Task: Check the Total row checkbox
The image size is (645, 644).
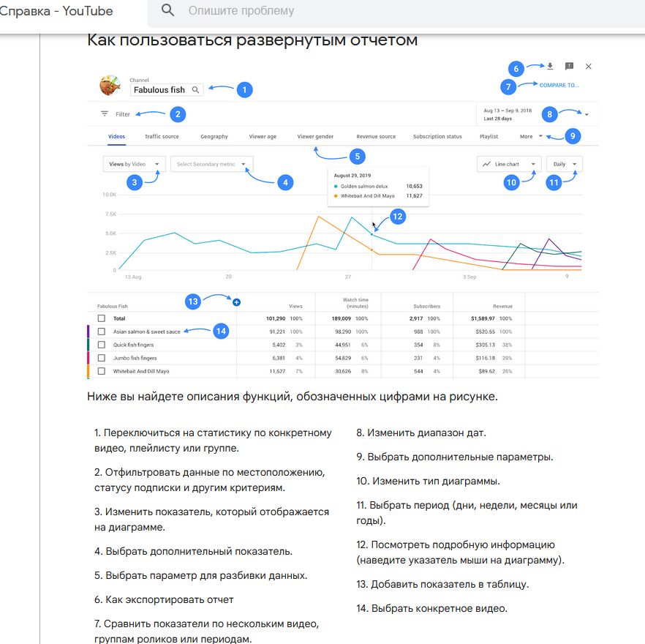Action: click(x=101, y=318)
